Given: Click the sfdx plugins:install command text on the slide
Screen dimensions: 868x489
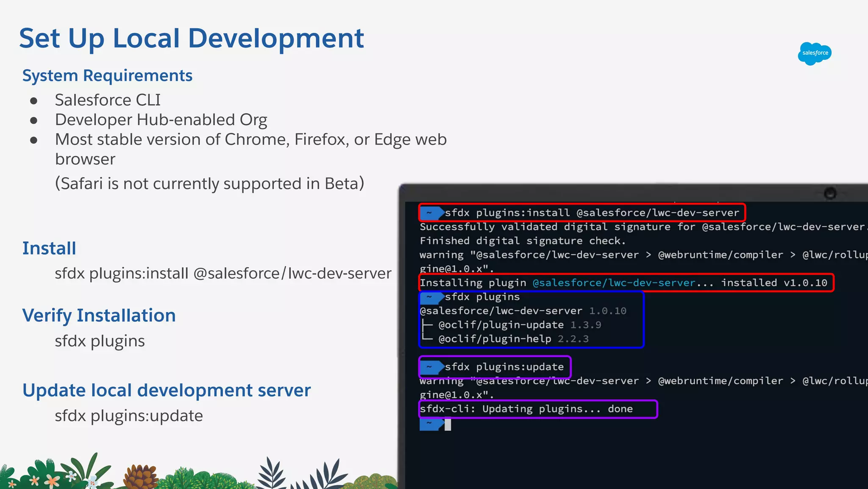Looking at the screenshot, I should click(223, 274).
